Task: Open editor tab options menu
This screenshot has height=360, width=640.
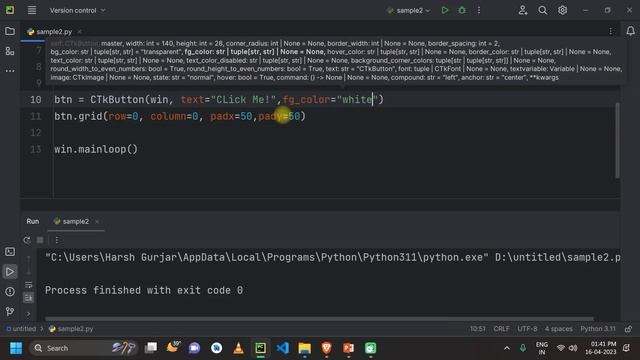Action: click(x=610, y=31)
